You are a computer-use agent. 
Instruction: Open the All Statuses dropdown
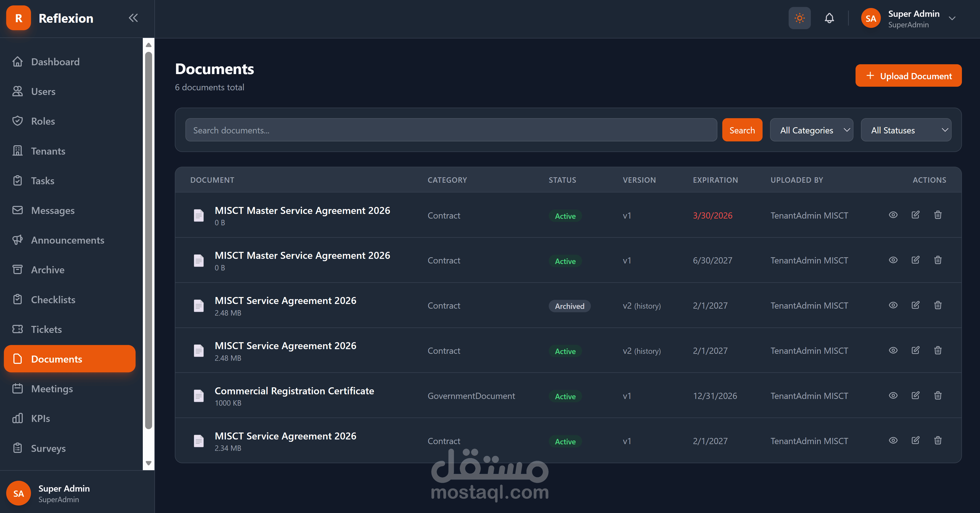point(905,130)
